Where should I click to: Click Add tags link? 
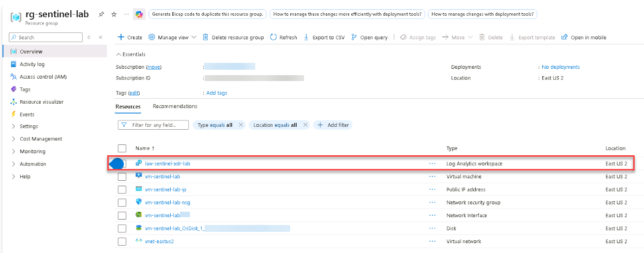click(x=217, y=93)
